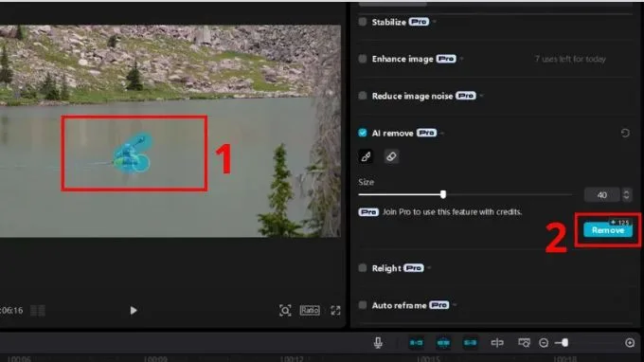
Task: Zoom out the timeline
Action: 544,343
